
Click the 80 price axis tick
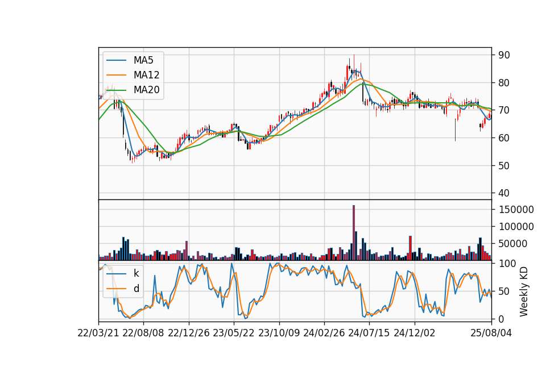(504, 83)
